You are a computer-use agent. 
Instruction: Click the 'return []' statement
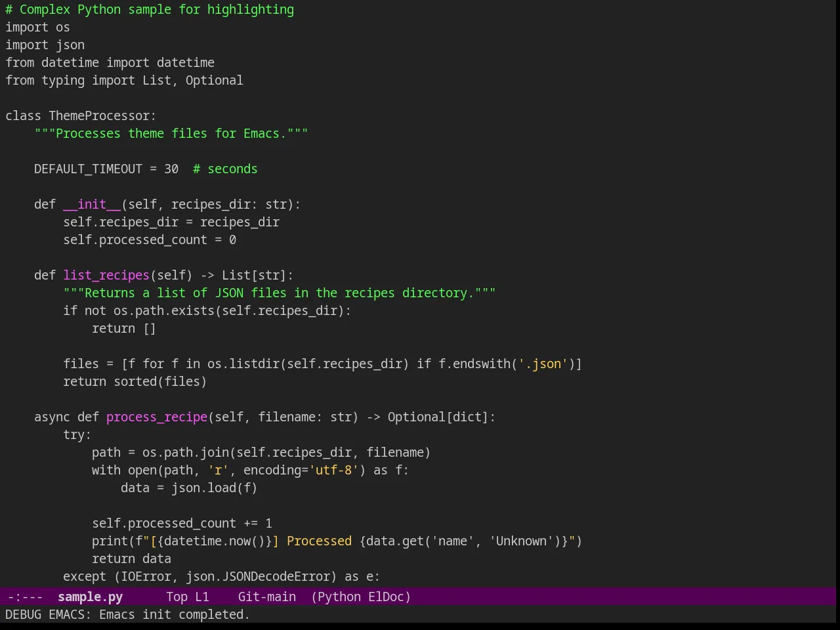(124, 328)
